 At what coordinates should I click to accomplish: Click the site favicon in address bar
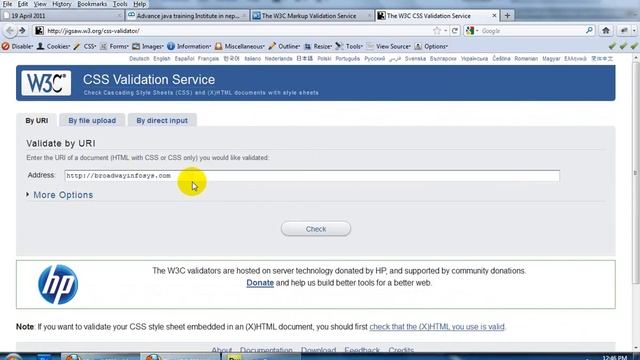pyautogui.click(x=39, y=31)
